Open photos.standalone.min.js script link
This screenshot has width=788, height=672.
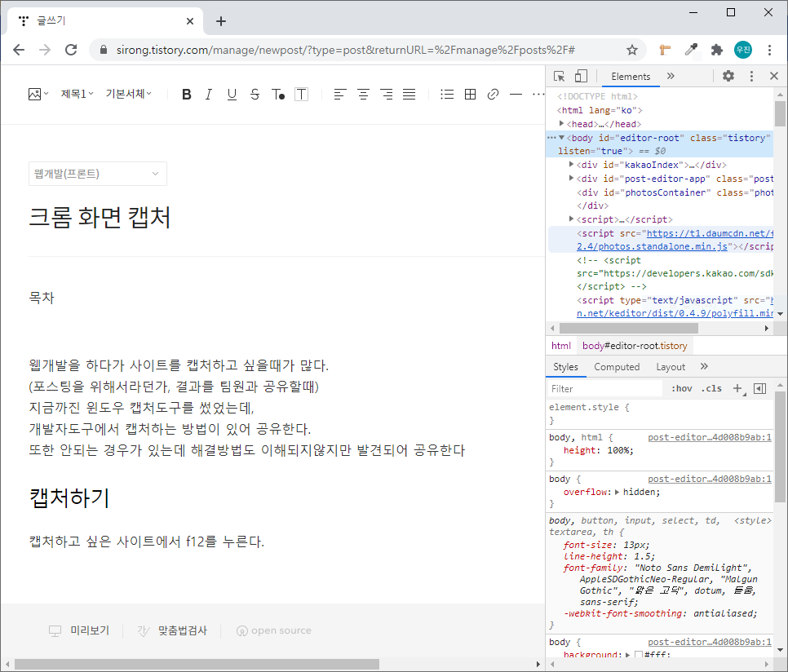point(653,246)
